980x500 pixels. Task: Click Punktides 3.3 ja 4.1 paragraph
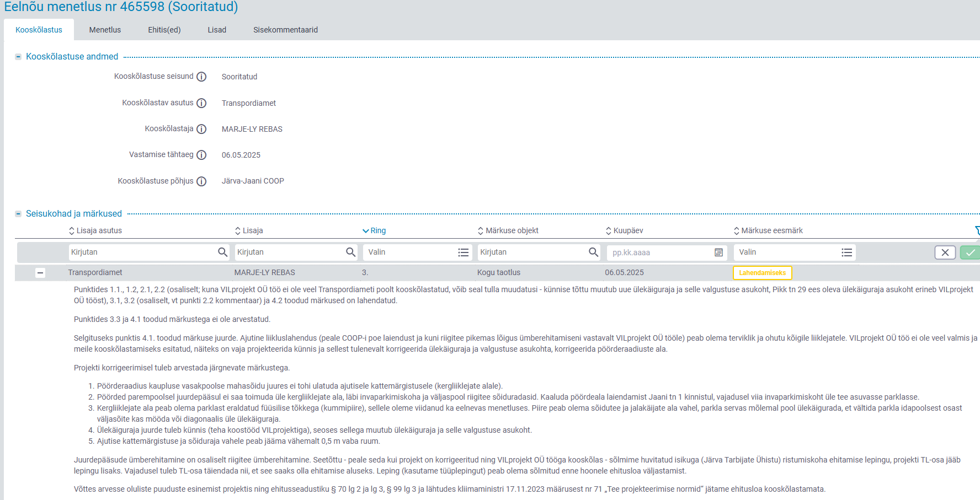172,319
